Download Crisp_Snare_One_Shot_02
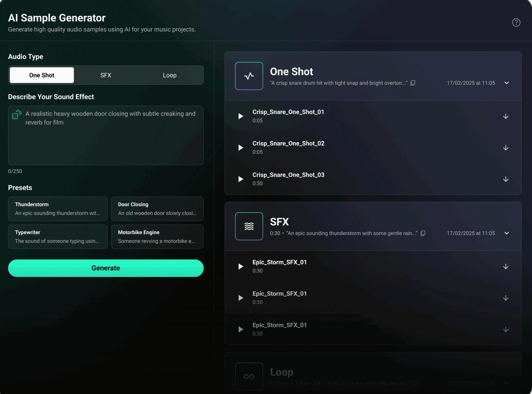 point(506,148)
